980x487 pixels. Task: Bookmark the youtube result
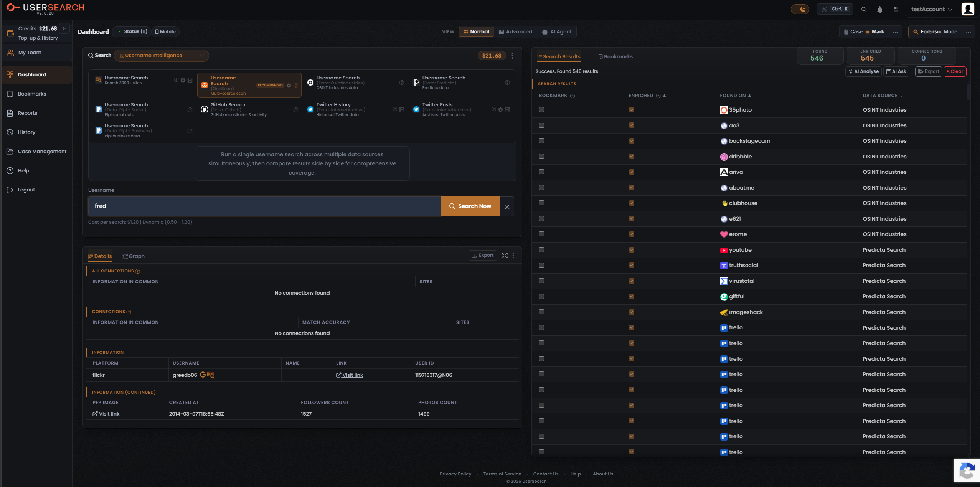(541, 250)
